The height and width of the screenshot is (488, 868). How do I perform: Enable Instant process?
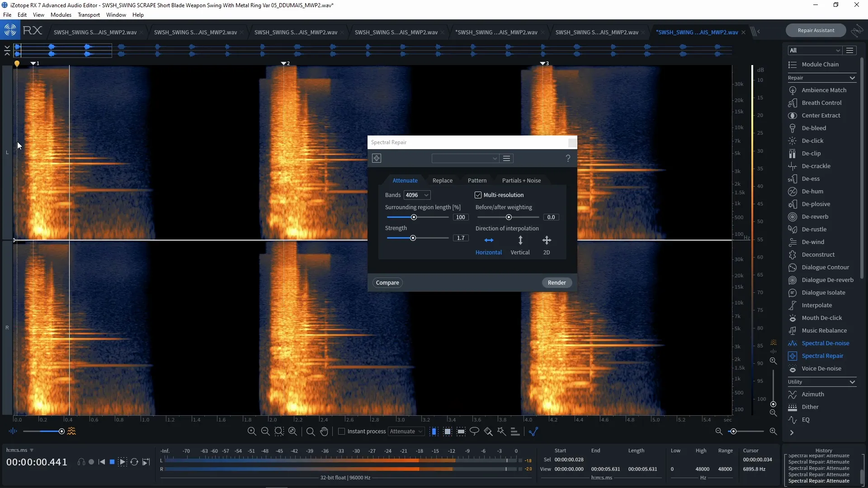[342, 432]
